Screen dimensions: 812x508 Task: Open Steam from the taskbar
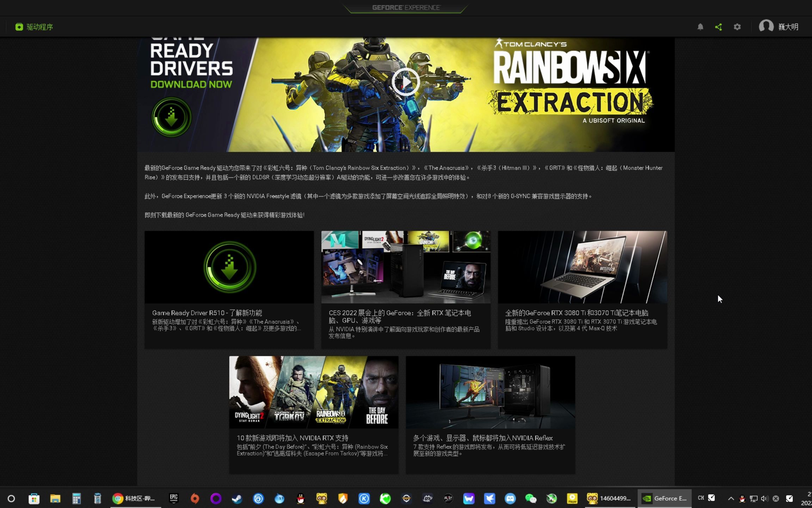tap(237, 498)
